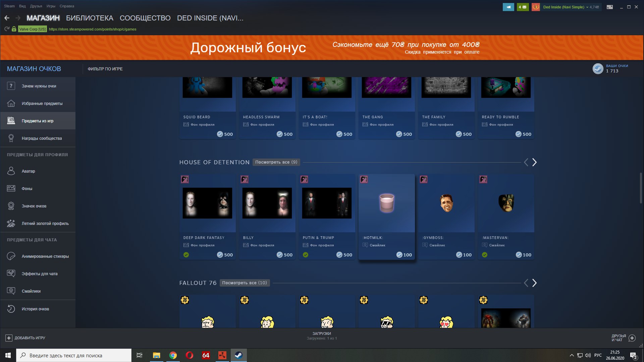Select Предметы из игр sidebar item
Image resolution: width=644 pixels, height=362 pixels.
(38, 121)
